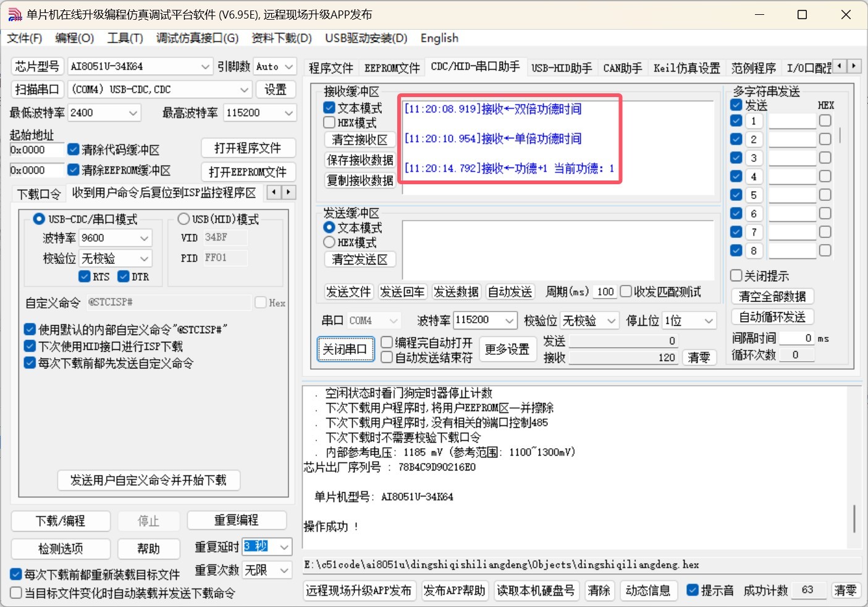Open the USB-HID助手 tab
The height and width of the screenshot is (607, 868).
[562, 68]
